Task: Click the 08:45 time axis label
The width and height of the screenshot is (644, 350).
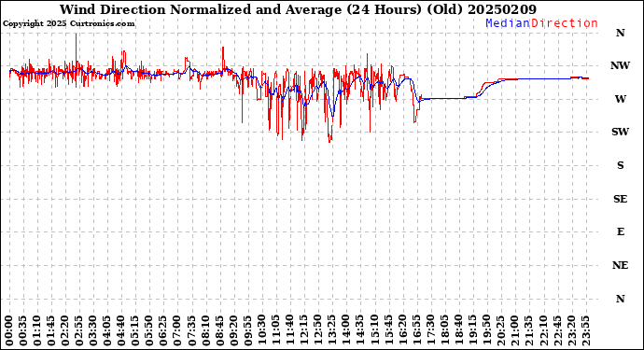Action: pyautogui.click(x=219, y=331)
